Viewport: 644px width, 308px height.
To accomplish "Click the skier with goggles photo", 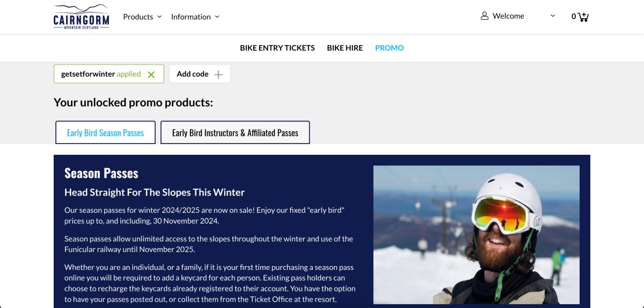I will [477, 235].
